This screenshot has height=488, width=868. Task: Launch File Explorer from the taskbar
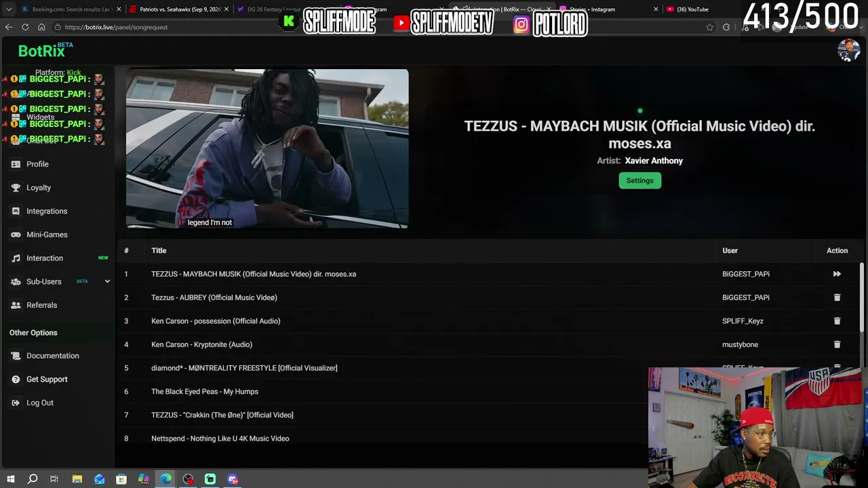77,479
